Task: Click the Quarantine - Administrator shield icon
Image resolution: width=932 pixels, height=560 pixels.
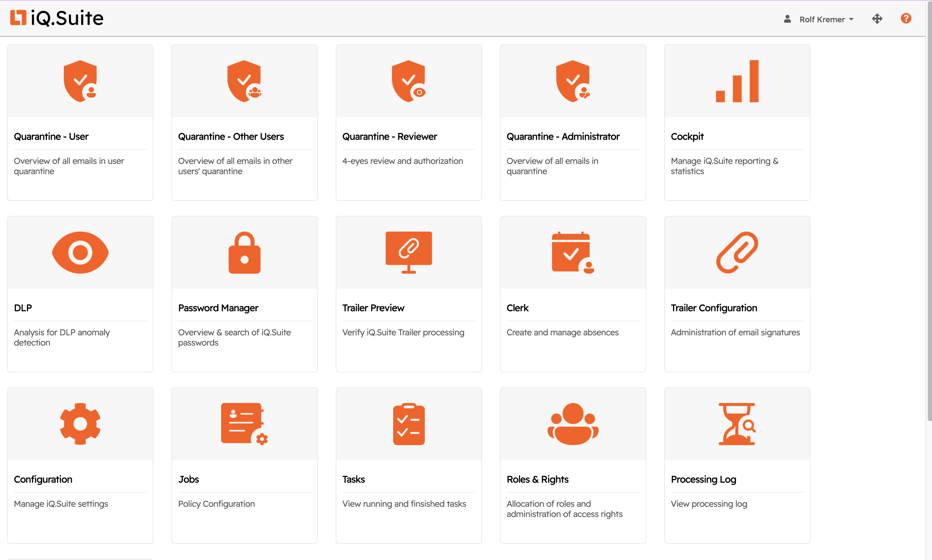Action: (572, 81)
